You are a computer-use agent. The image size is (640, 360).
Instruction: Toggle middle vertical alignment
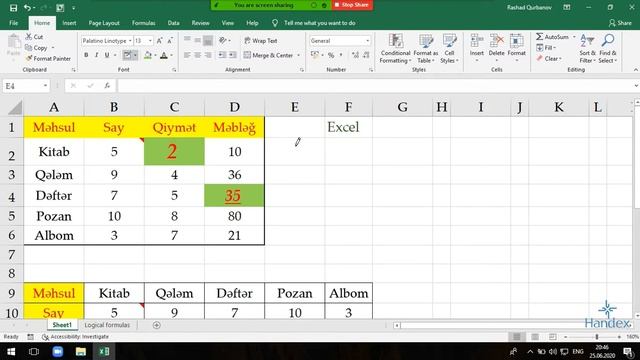pyautogui.click(x=198, y=40)
